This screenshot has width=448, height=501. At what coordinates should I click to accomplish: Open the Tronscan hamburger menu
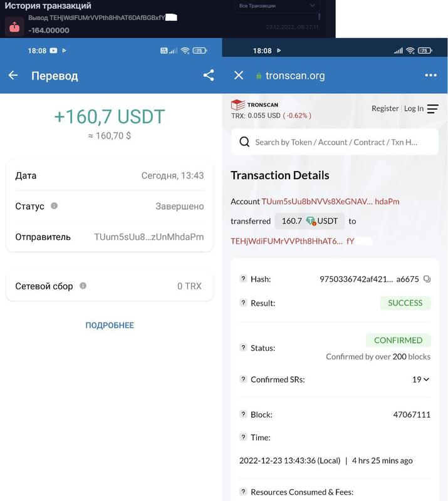point(433,108)
